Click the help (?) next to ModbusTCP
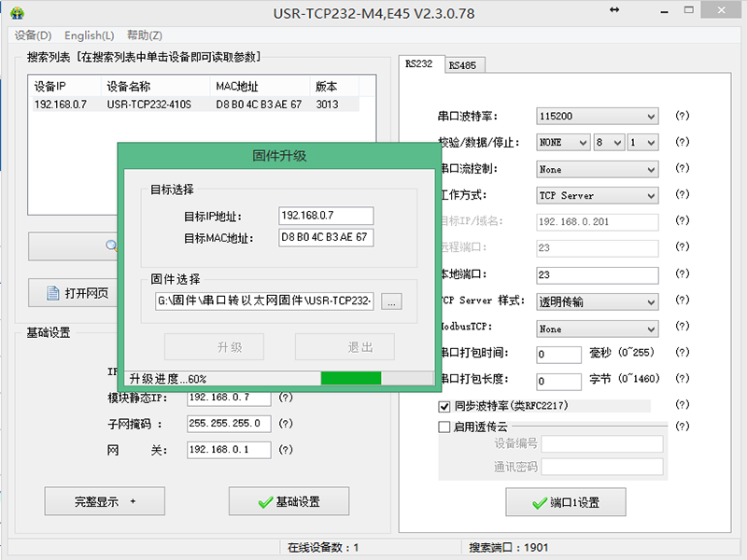This screenshot has width=747, height=560. click(x=682, y=329)
